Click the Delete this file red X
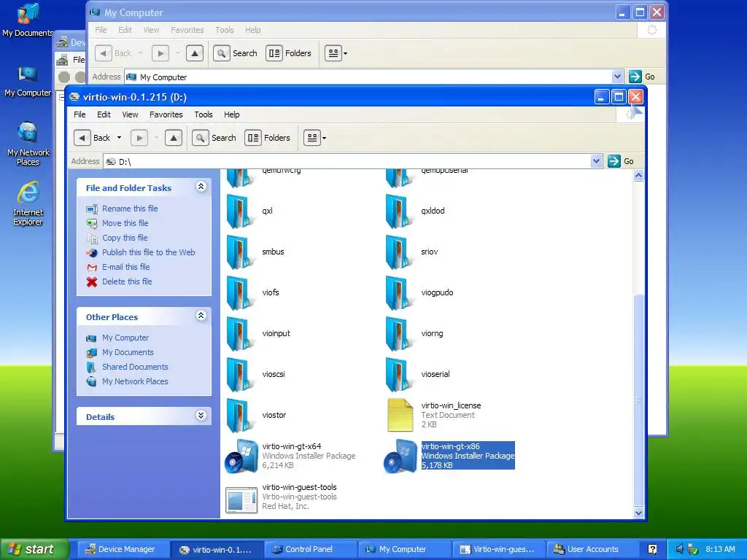The width and height of the screenshot is (747, 560). click(92, 282)
